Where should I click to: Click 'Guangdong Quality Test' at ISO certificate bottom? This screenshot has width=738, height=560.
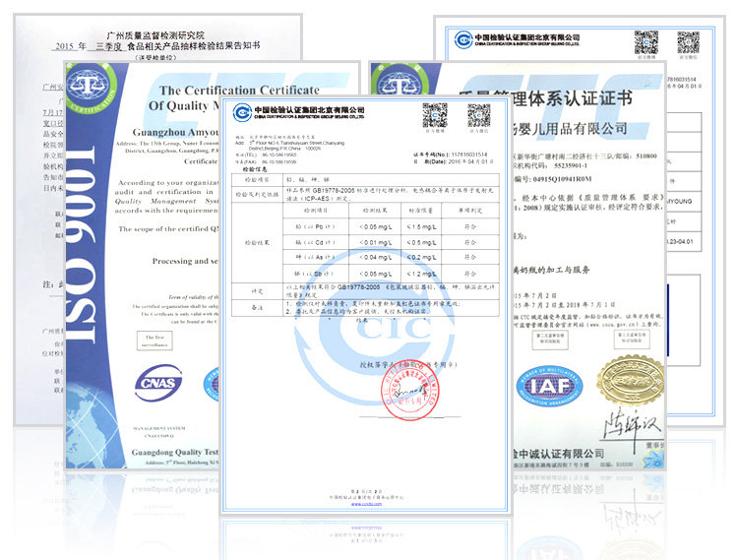(x=175, y=453)
